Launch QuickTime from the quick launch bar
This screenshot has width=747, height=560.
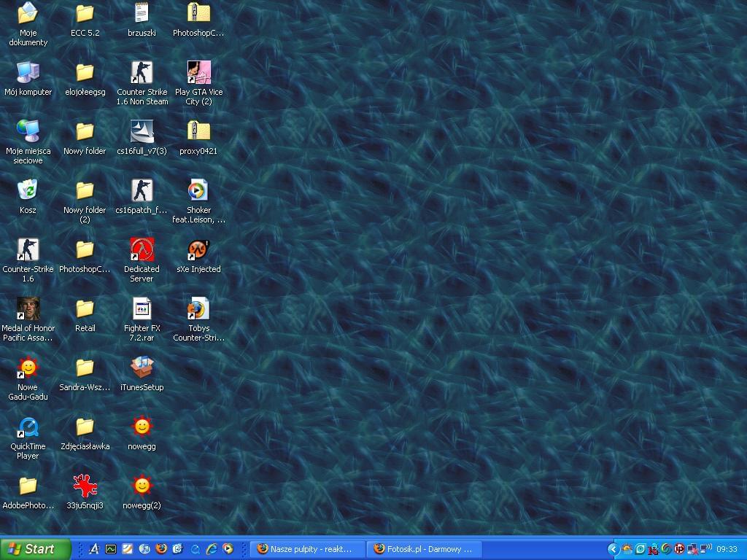click(195, 549)
